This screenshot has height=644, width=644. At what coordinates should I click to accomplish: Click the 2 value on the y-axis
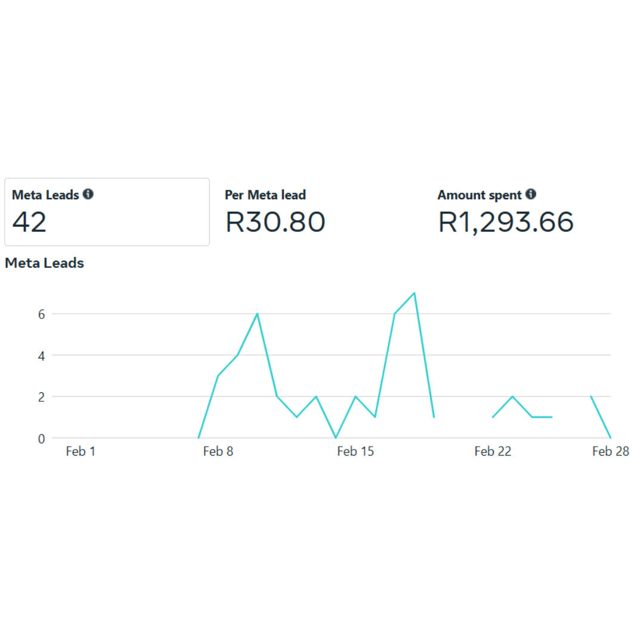click(x=42, y=397)
